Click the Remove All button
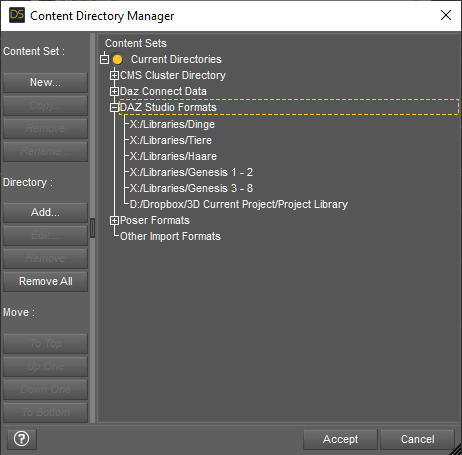The height and width of the screenshot is (455, 462). [45, 281]
